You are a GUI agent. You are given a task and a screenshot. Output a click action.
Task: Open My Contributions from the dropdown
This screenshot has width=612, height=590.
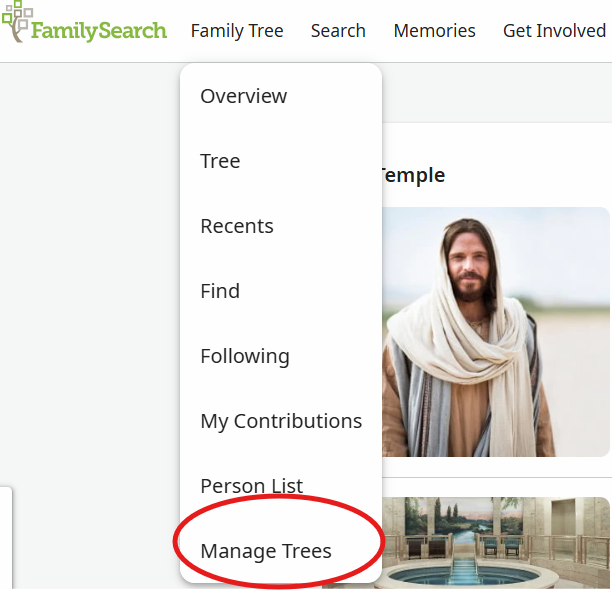pos(281,421)
